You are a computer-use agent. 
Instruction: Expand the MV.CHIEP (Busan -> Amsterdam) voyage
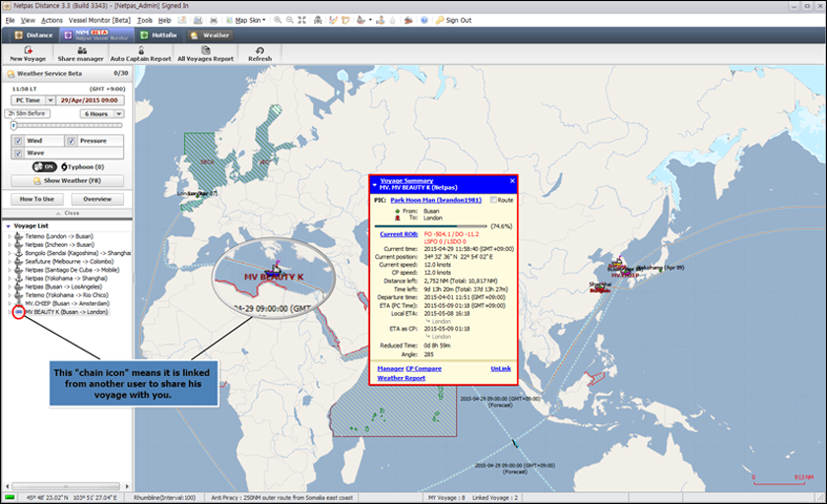coord(9,303)
